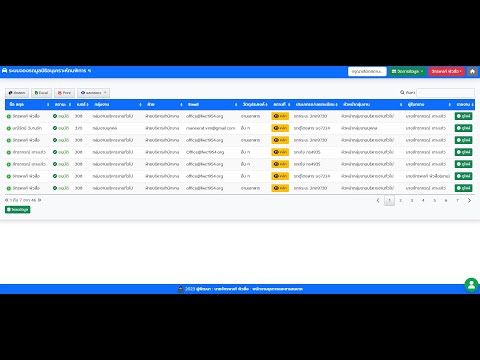Viewport: 480px width, 360px height.
Task: Click green view button in the bottom row
Action: point(463,188)
